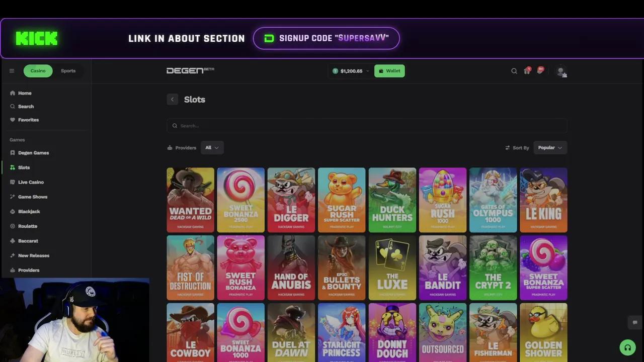This screenshot has height=362, width=644.
Task: Open Le Digger game
Action: click(x=291, y=200)
